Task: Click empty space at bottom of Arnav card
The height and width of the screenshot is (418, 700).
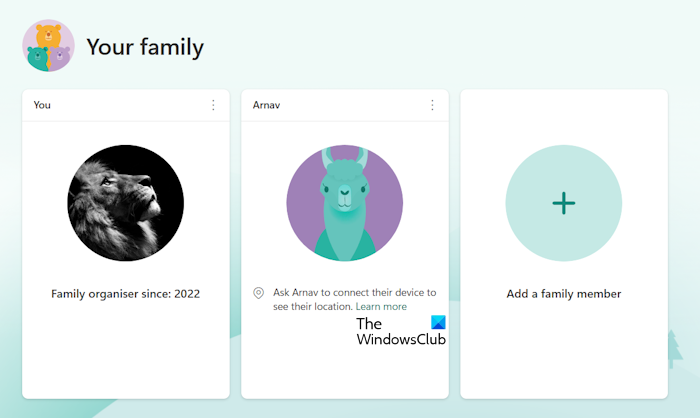Action: pos(345,368)
